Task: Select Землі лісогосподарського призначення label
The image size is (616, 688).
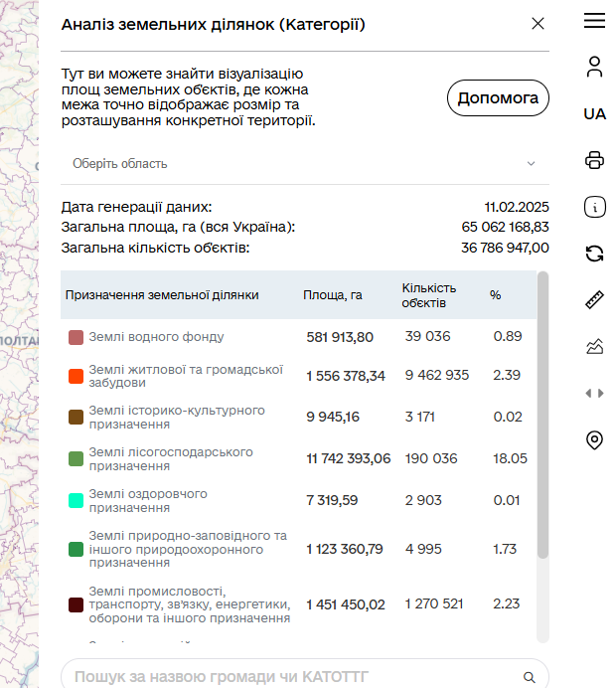Action: coord(171,459)
